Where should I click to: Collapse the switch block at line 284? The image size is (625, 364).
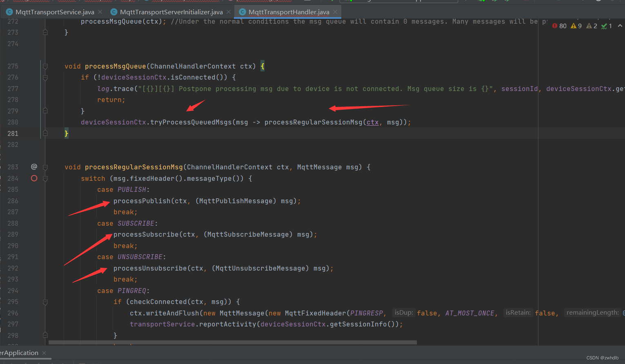45,178
